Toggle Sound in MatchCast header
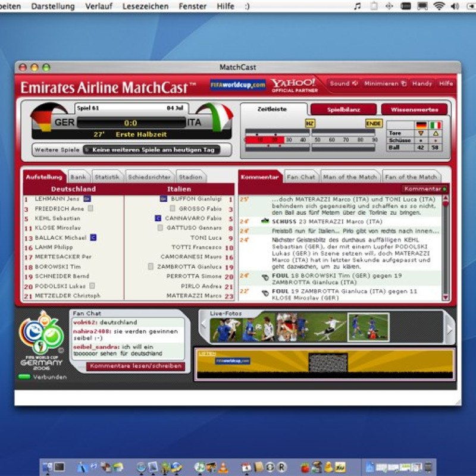Image resolution: width=476 pixels, height=476 pixels. pos(344,83)
